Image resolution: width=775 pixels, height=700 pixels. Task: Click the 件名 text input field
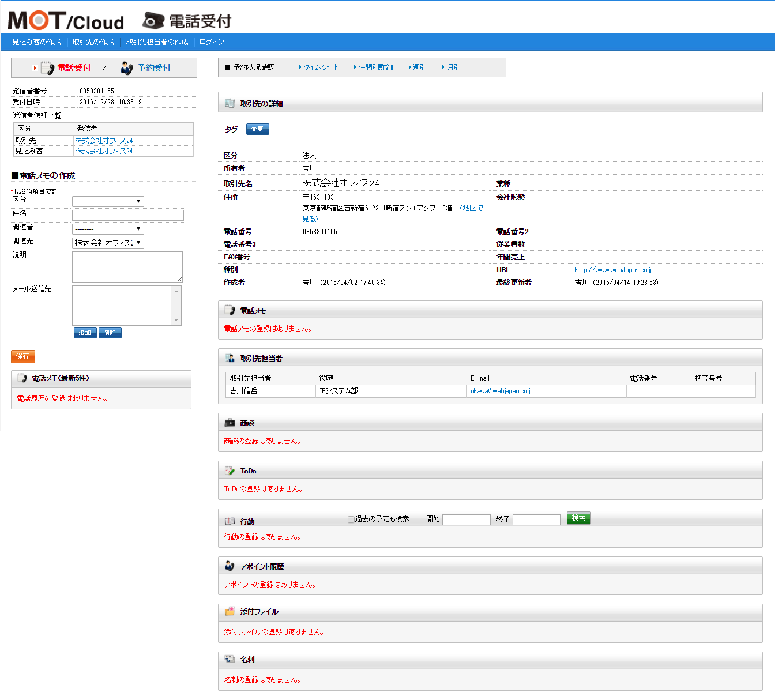click(x=127, y=215)
